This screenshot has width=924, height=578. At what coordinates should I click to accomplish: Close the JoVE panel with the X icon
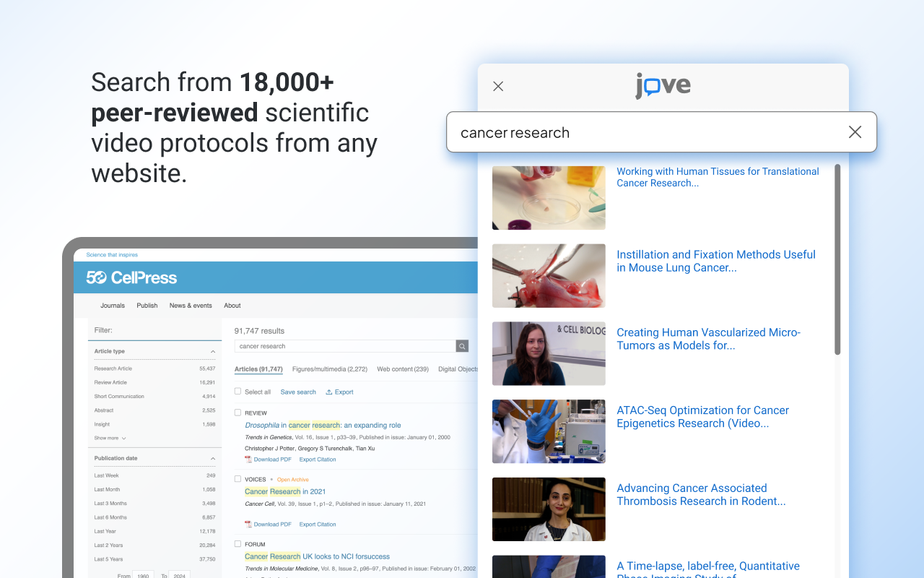498,86
